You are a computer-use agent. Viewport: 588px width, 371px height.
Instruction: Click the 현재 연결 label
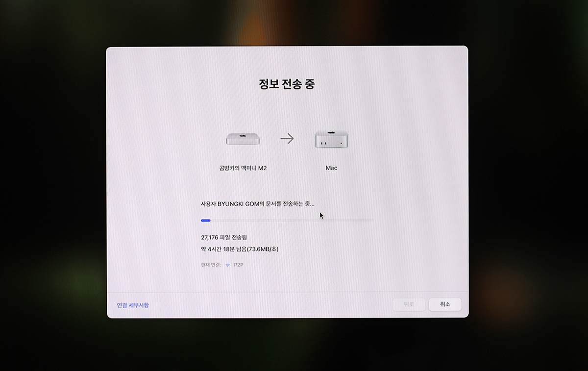pos(211,265)
